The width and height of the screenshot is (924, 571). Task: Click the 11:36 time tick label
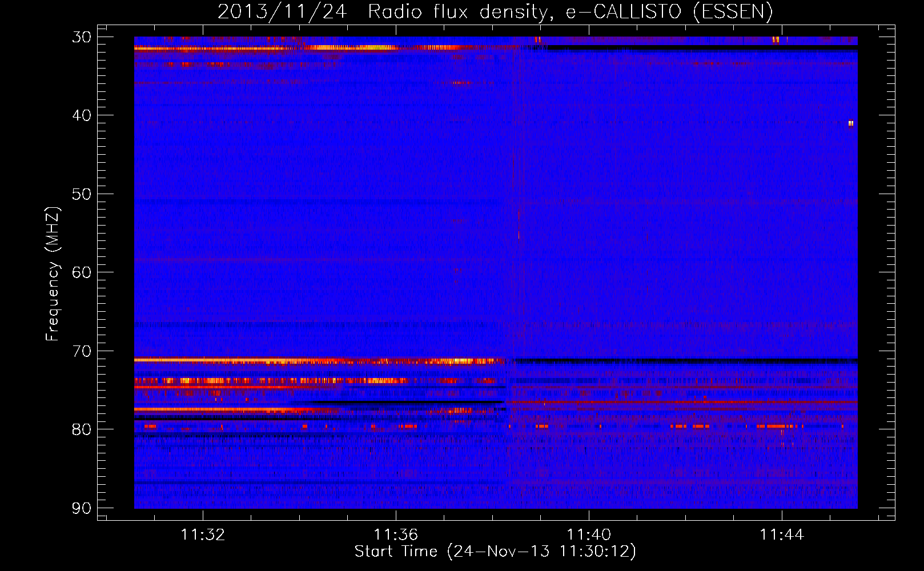click(396, 535)
